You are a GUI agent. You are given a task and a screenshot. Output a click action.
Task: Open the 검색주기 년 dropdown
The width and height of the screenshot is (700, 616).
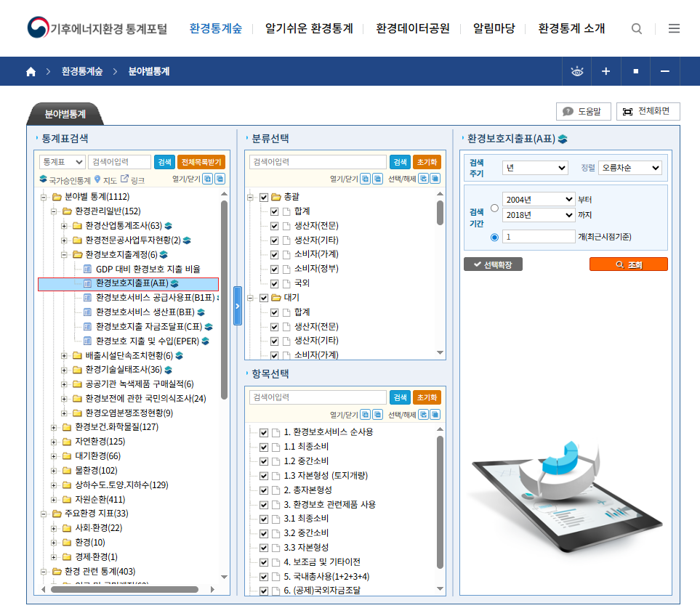tap(535, 168)
